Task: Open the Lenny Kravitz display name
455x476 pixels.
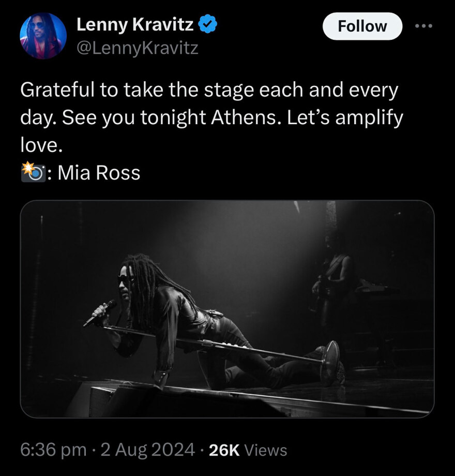Action: click(x=134, y=24)
